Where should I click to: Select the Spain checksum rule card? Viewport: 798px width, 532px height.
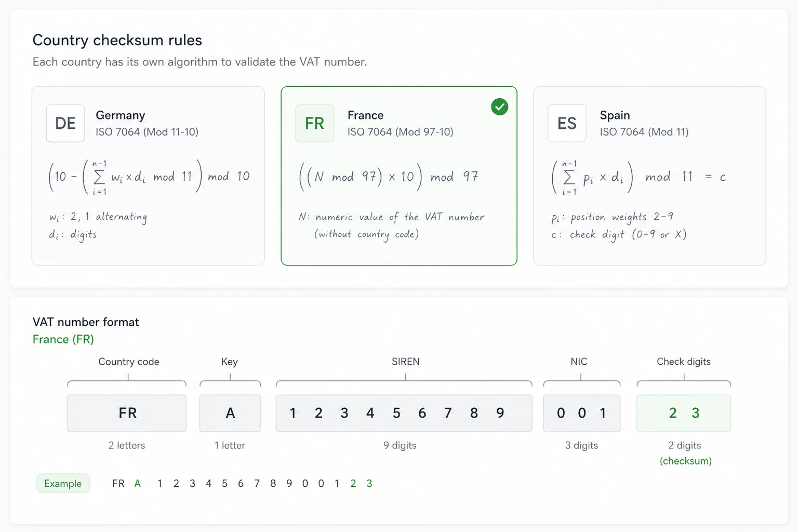649,176
